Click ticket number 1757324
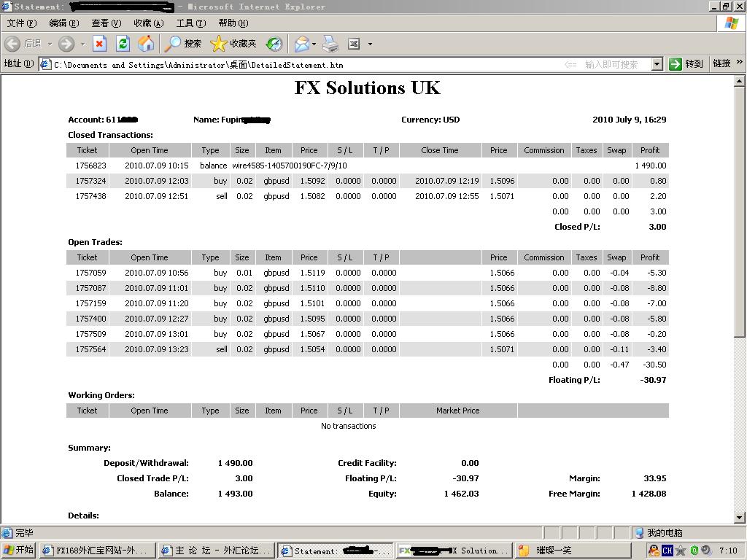This screenshot has width=747, height=560. (90, 181)
